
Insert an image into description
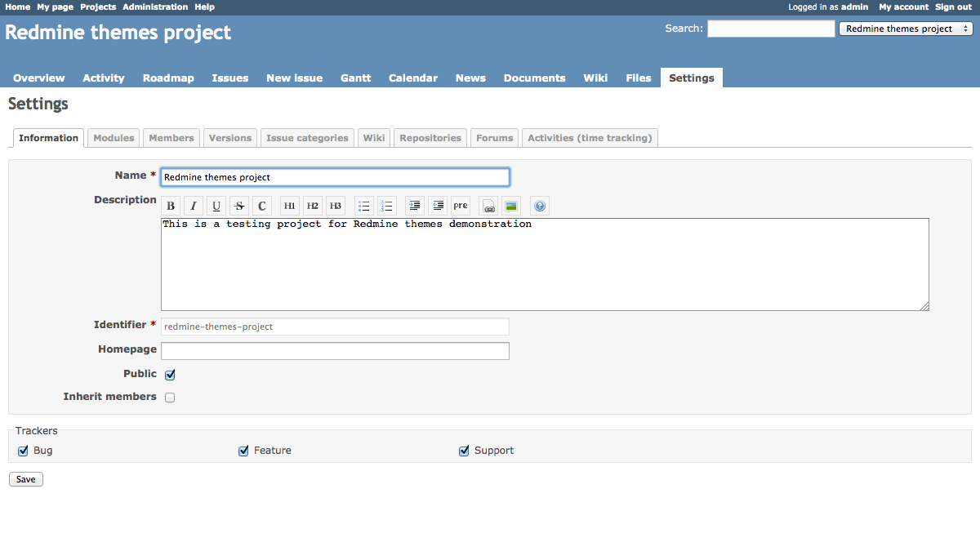click(511, 206)
